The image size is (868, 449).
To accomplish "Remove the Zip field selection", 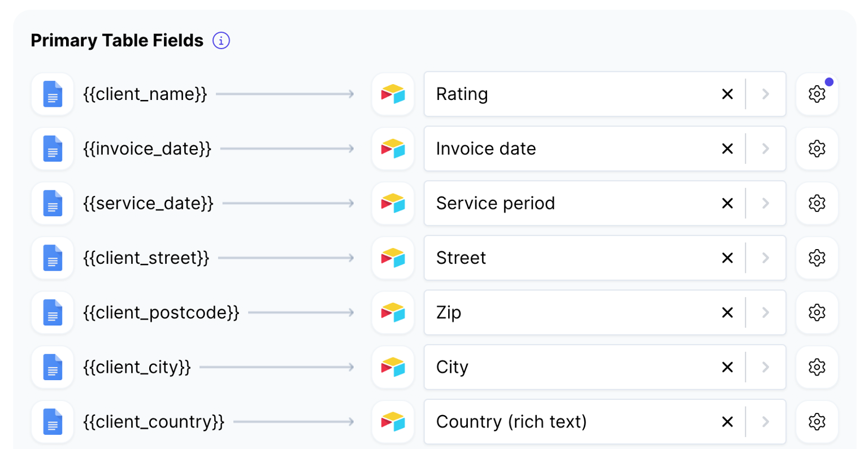I will [x=728, y=312].
